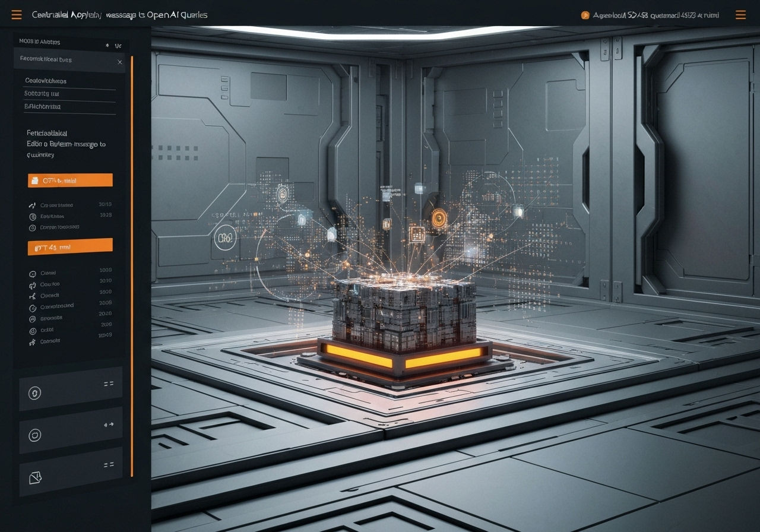This screenshot has height=532, width=760.
Task: Click the glowing orange target hologram icon
Action: click(439, 218)
